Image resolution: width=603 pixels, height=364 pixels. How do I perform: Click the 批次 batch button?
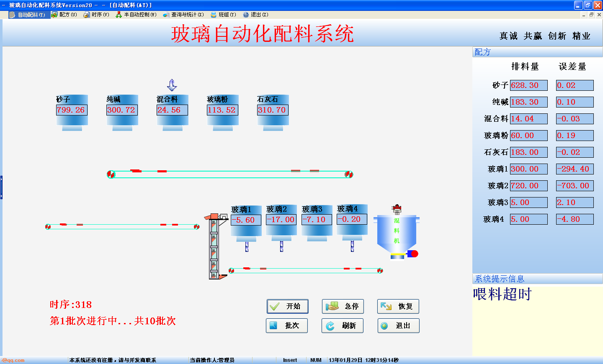tap(286, 326)
